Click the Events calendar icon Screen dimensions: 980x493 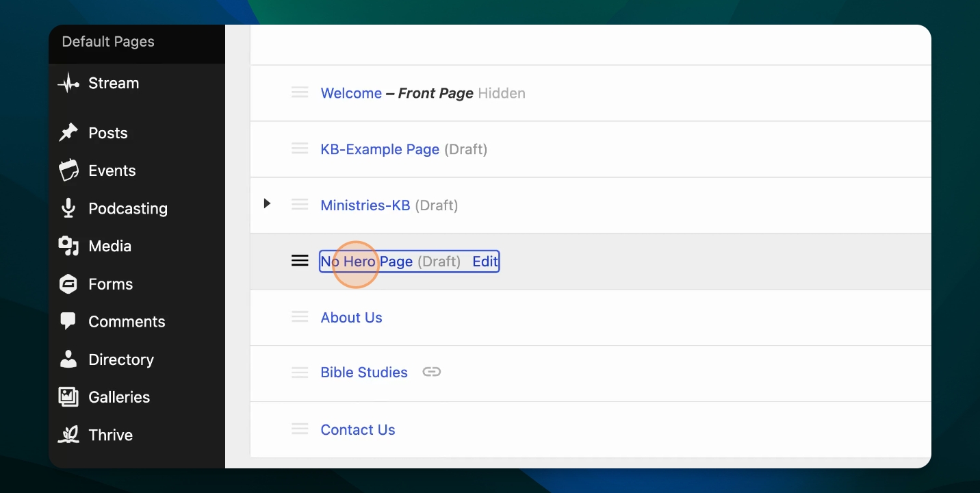(x=68, y=170)
